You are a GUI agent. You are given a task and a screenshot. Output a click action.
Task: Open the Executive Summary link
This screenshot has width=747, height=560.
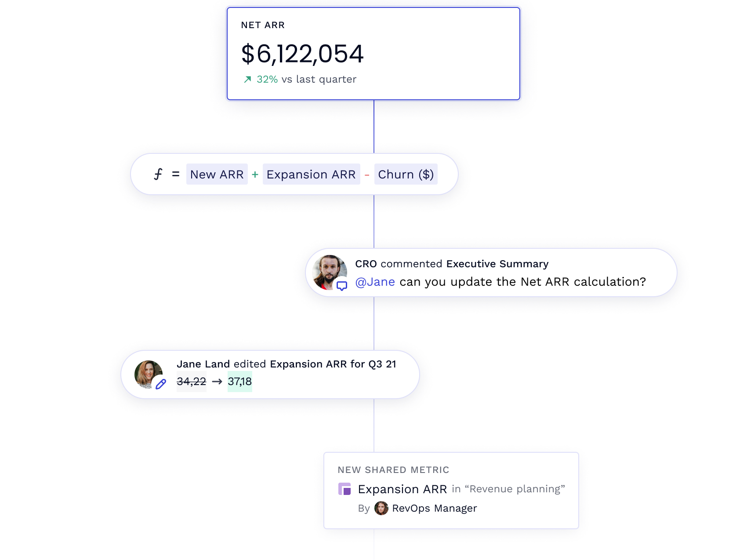point(497,264)
